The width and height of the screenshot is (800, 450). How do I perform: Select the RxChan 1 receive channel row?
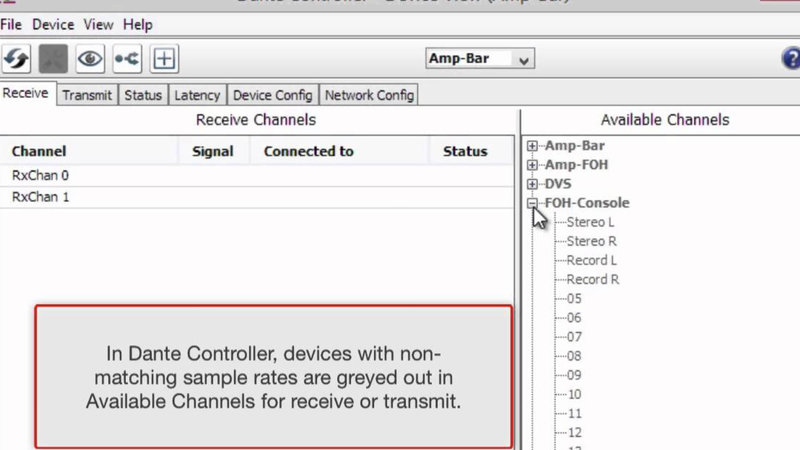[257, 197]
